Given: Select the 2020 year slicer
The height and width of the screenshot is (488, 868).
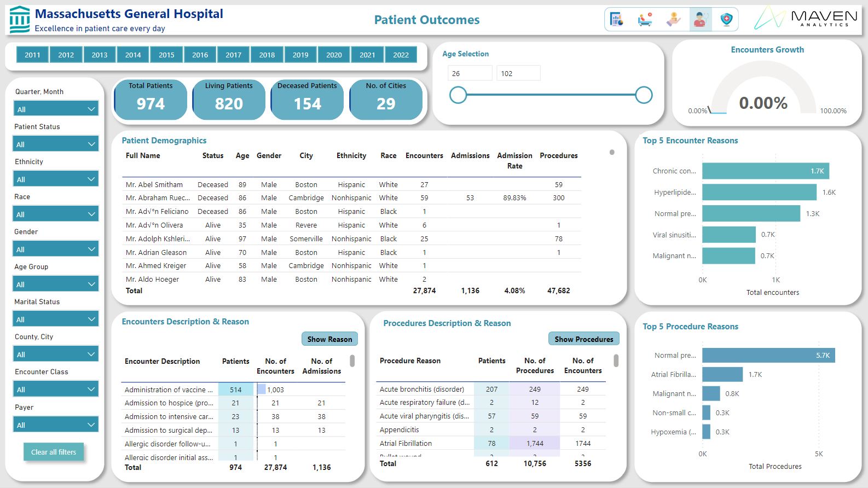Looking at the screenshot, I should 334,55.
